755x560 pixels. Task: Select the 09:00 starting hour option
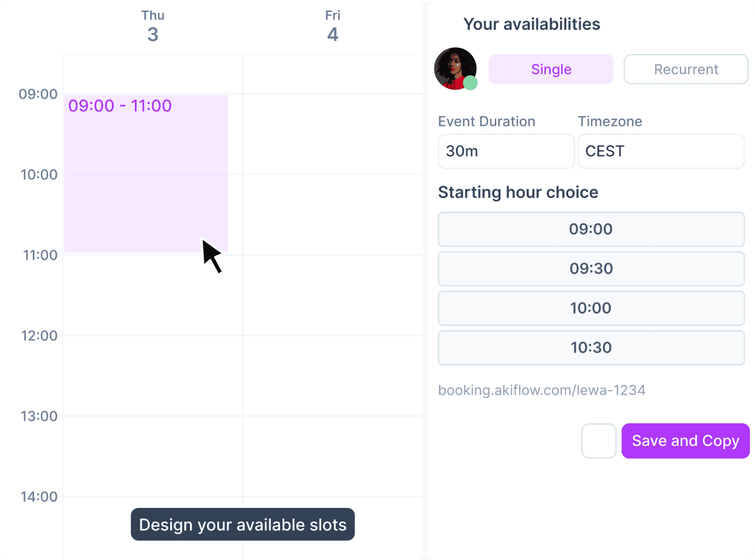click(x=590, y=229)
